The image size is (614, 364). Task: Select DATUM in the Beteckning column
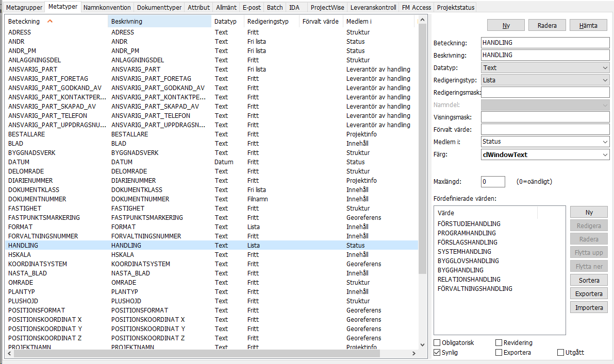tap(19, 162)
